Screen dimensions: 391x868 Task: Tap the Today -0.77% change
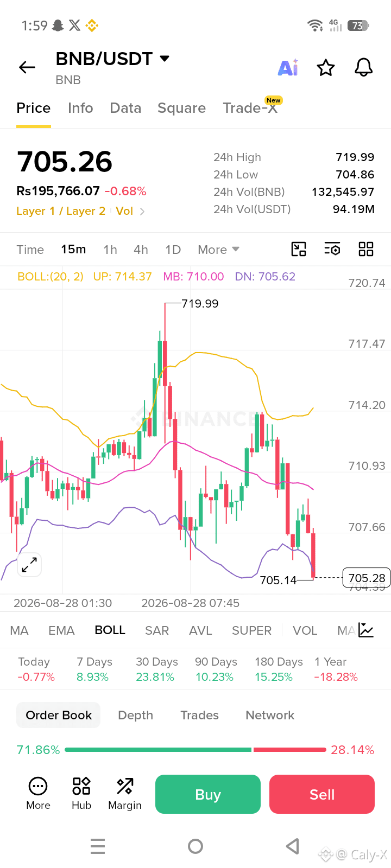click(36, 669)
